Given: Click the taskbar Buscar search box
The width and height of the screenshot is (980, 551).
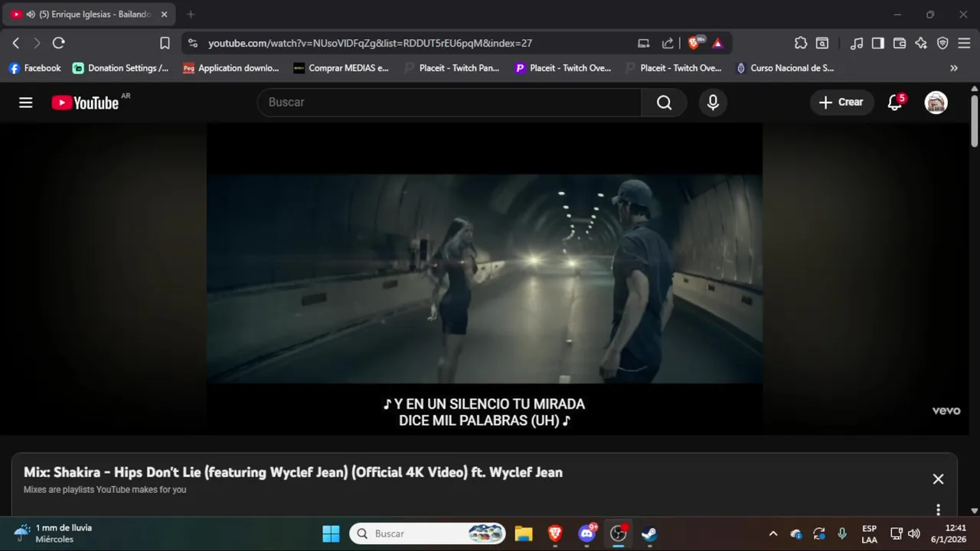Looking at the screenshot, I should tap(428, 533).
